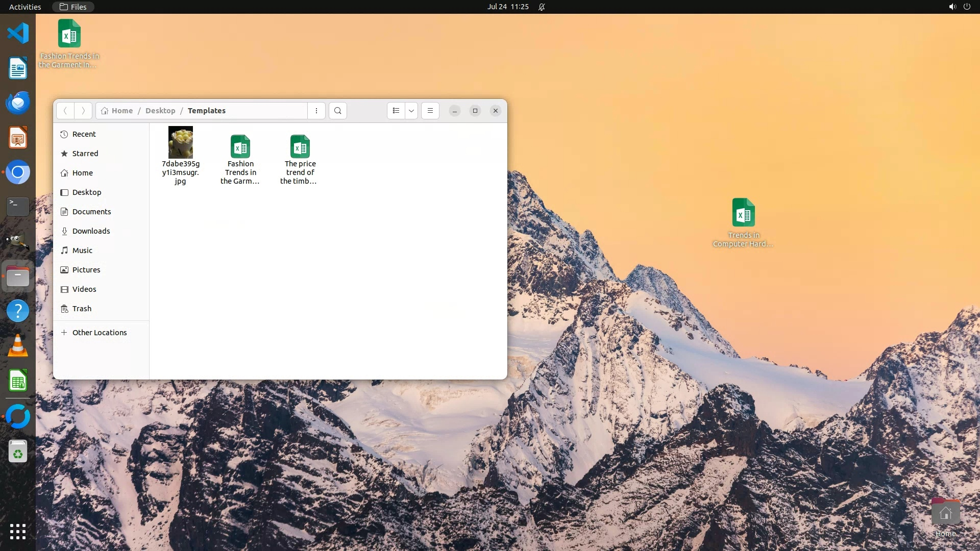Viewport: 980px width, 551px height.
Task: Click Other Locations in sidebar
Action: [x=99, y=333]
